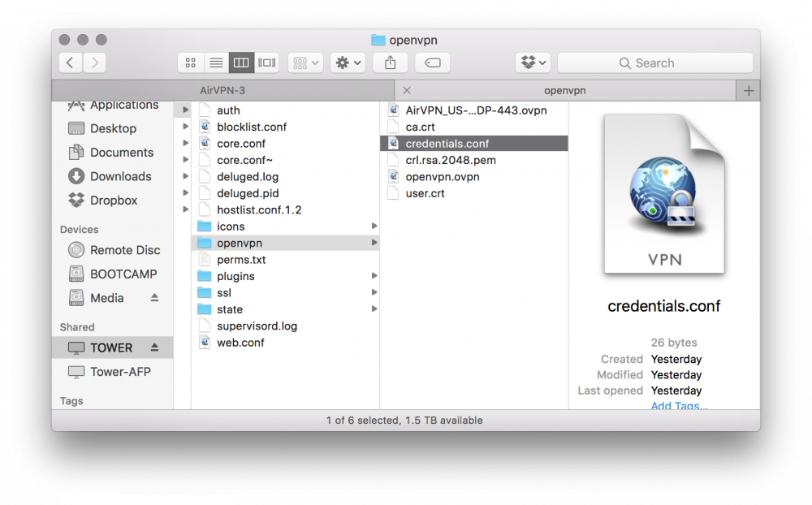
Task: Select the Media volume
Action: 97,298
